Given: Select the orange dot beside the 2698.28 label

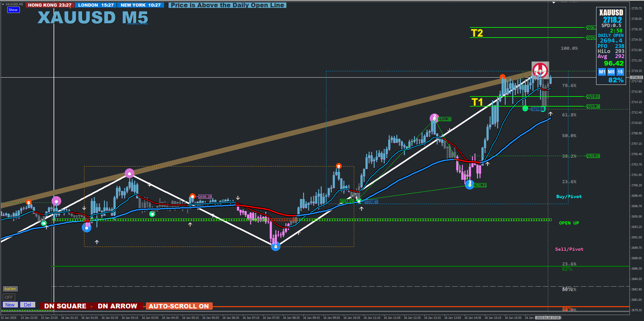Looking at the screenshot, I should [193, 196].
